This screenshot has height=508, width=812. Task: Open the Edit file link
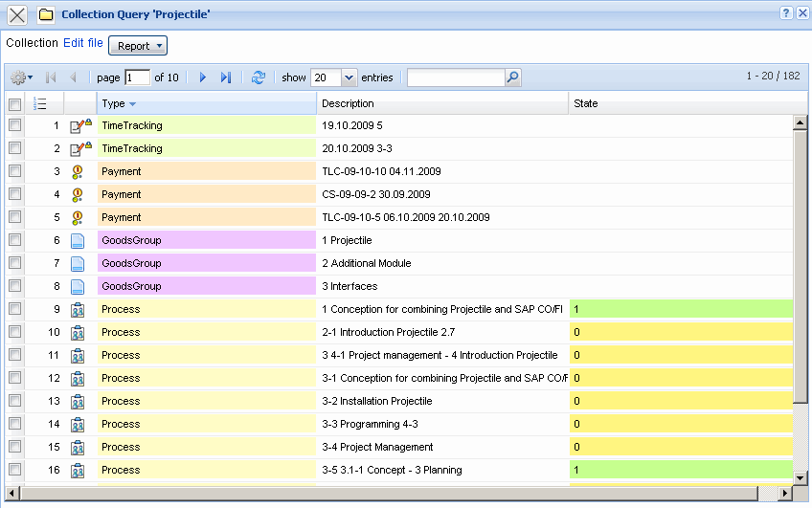(x=83, y=43)
